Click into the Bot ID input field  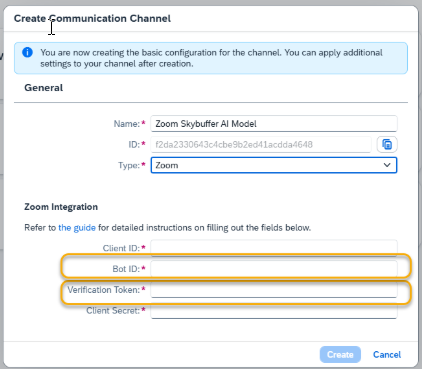[274, 269]
